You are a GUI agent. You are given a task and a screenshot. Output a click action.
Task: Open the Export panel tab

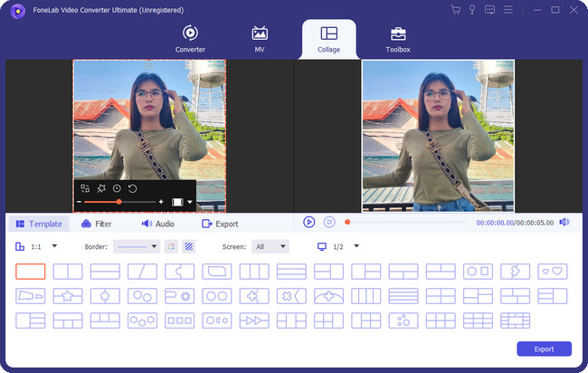(220, 224)
